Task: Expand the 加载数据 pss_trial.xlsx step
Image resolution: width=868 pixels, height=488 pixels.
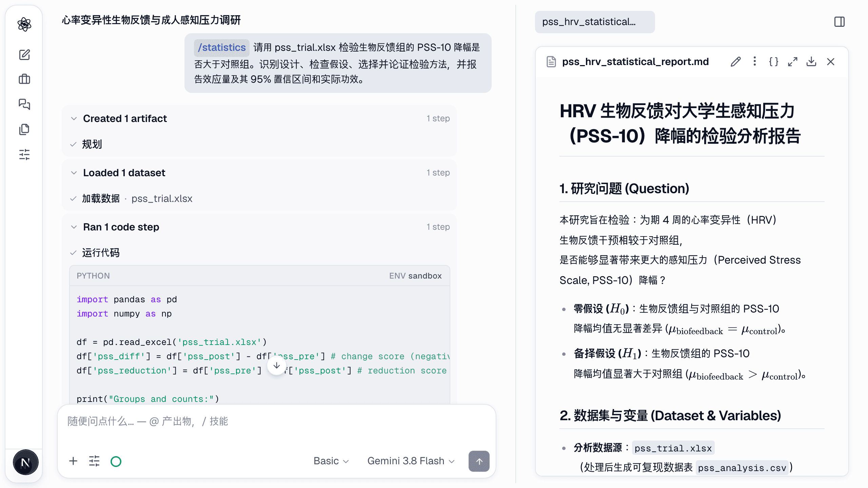Action: coord(259,199)
